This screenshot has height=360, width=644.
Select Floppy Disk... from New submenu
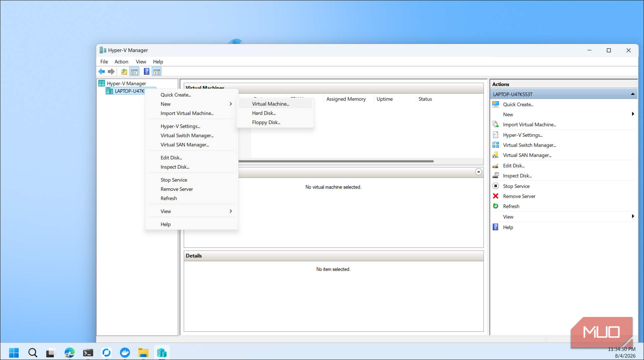275,122
